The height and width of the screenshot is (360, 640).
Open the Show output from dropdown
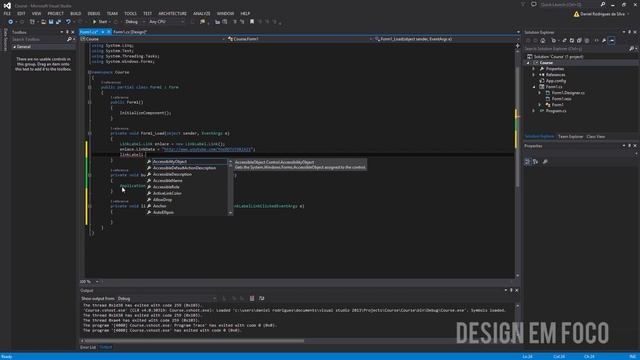click(167, 298)
